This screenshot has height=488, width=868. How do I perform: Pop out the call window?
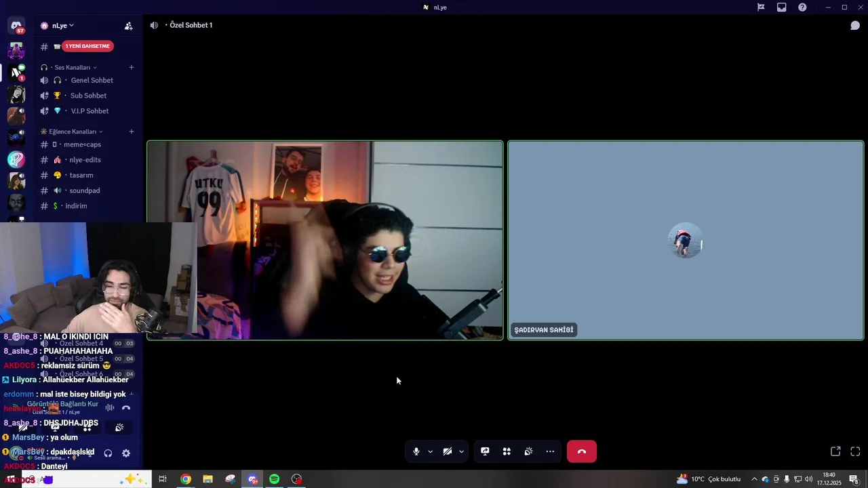[x=835, y=451]
